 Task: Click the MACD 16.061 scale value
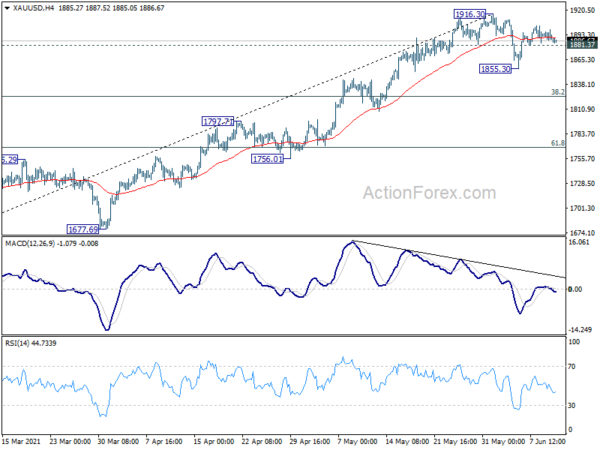pyautogui.click(x=579, y=242)
